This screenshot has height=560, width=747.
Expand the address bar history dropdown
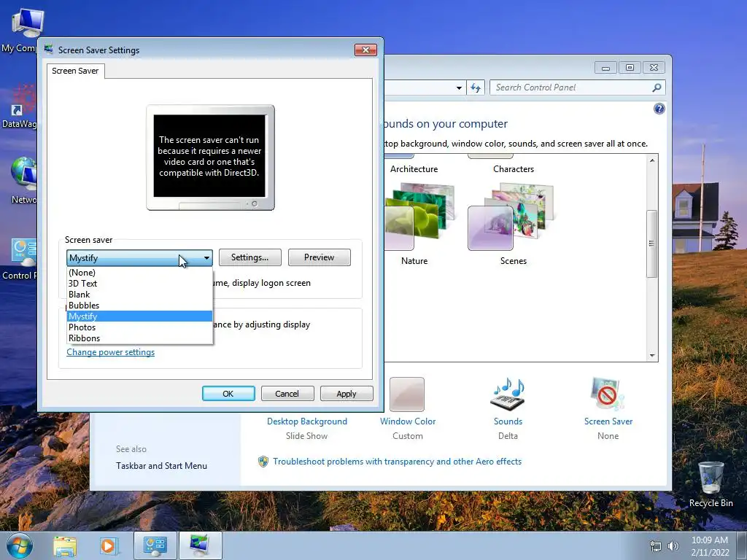pos(459,88)
